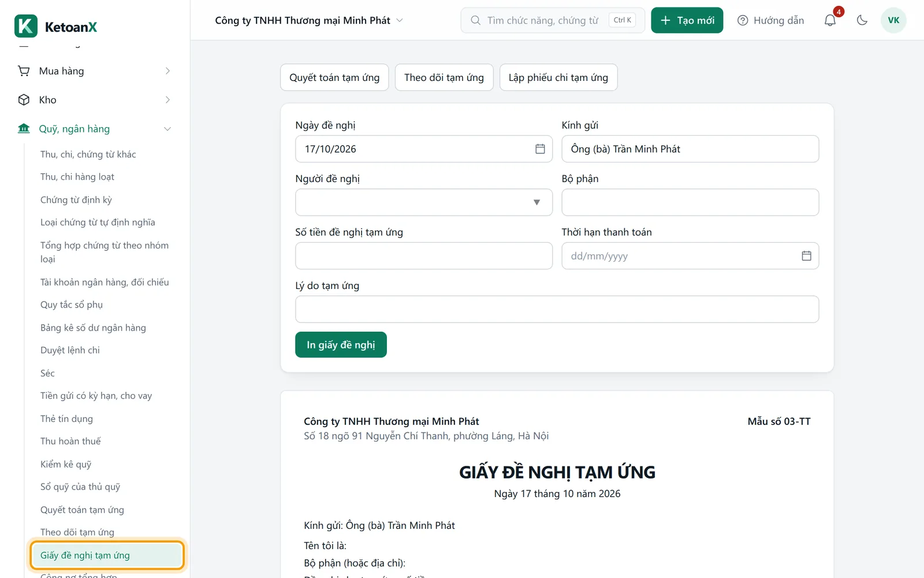This screenshot has width=924, height=578.
Task: Click the Tạo mới button
Action: pyautogui.click(x=687, y=20)
